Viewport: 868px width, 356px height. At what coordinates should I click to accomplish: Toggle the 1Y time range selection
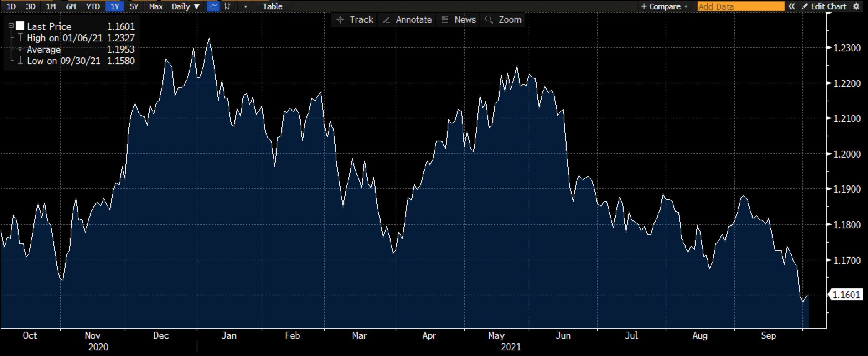(115, 6)
